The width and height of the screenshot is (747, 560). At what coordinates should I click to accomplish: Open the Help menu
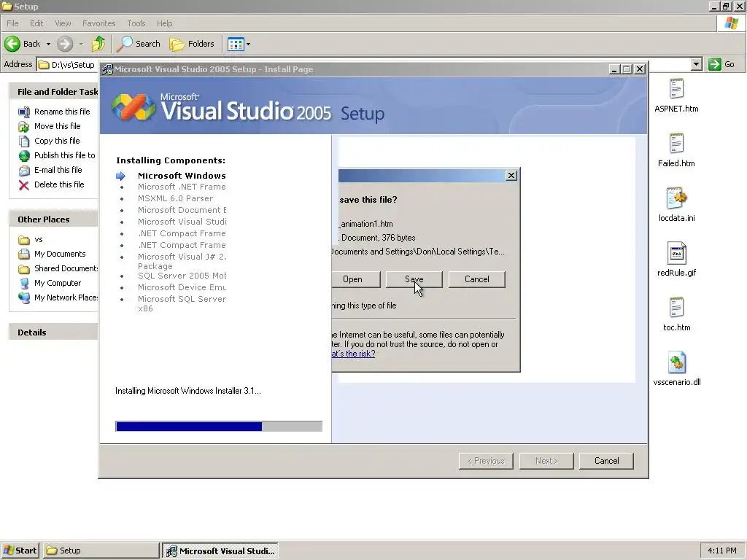(x=164, y=23)
